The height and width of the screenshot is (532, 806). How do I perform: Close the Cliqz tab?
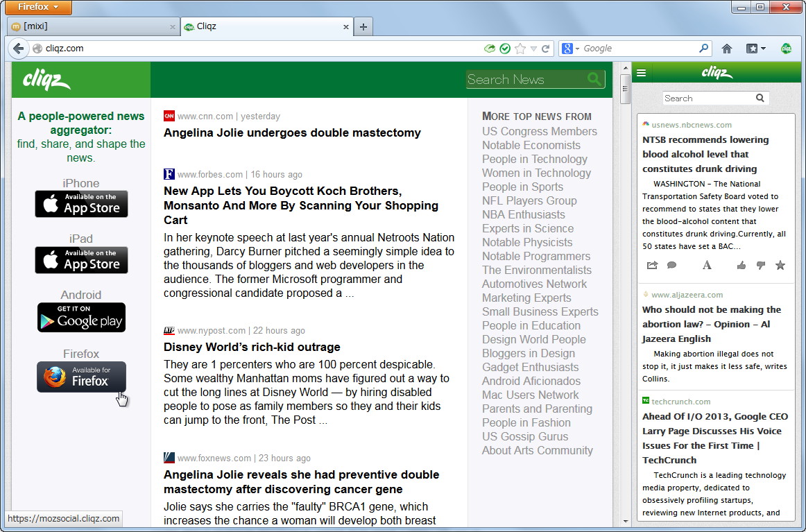coord(346,27)
